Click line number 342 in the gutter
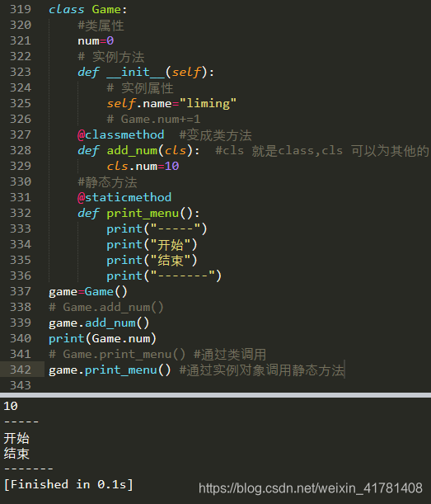Image resolution: width=431 pixels, height=504 pixels. point(21,370)
